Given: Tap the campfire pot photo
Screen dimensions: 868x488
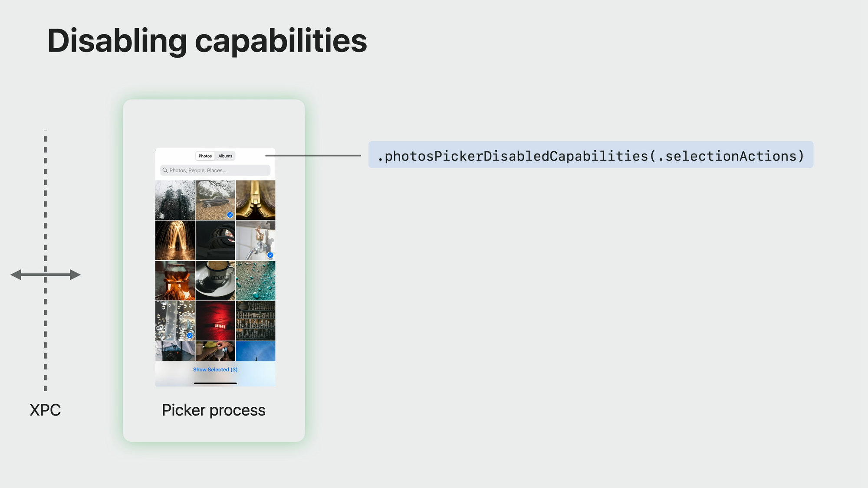Looking at the screenshot, I should (175, 280).
